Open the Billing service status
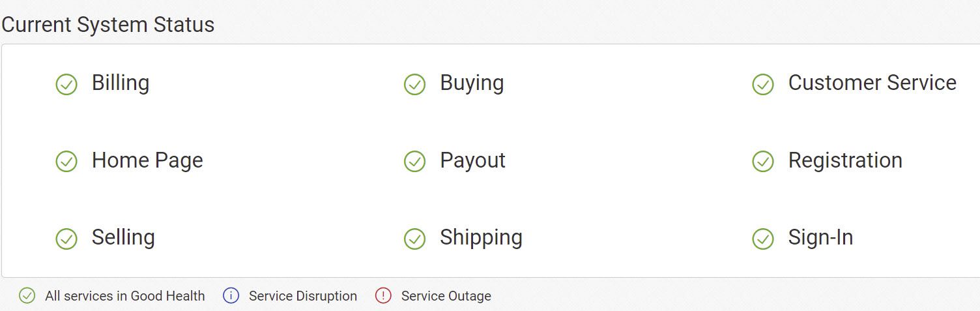 tap(121, 83)
